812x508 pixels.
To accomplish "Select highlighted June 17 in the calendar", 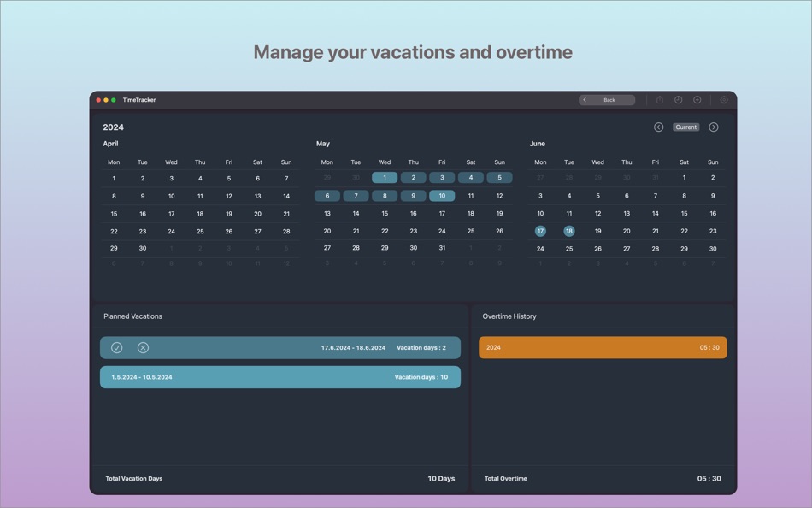I will coord(540,231).
